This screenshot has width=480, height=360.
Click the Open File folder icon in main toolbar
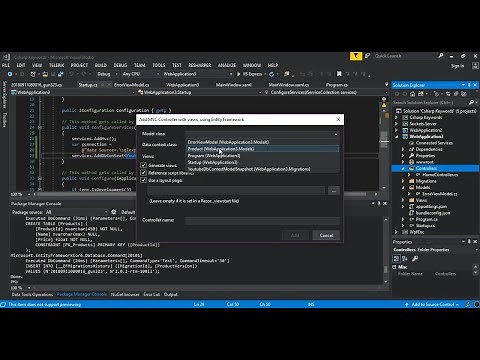click(45, 74)
